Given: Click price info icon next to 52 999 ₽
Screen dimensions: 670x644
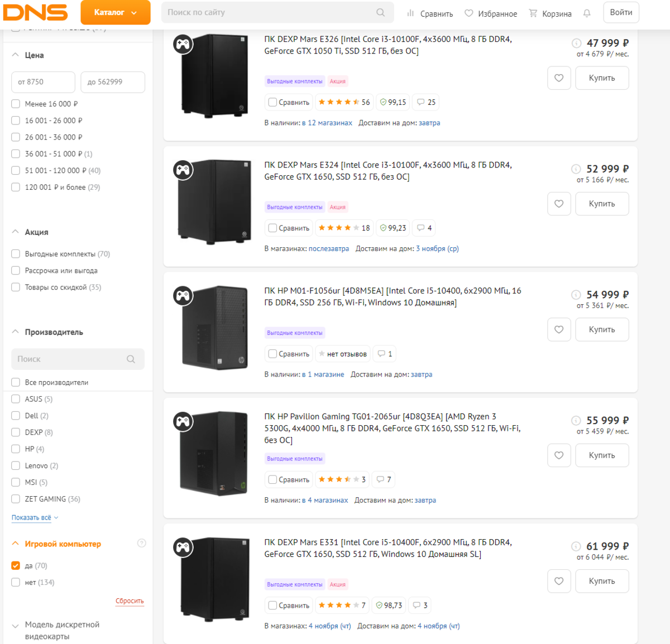Looking at the screenshot, I should [576, 169].
